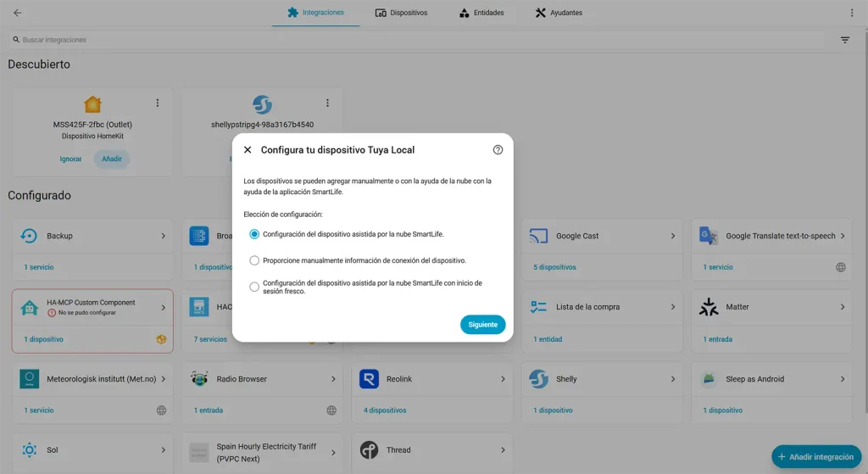Image resolution: width=868 pixels, height=474 pixels.
Task: Switch to the Entidades tab
Action: (x=481, y=13)
